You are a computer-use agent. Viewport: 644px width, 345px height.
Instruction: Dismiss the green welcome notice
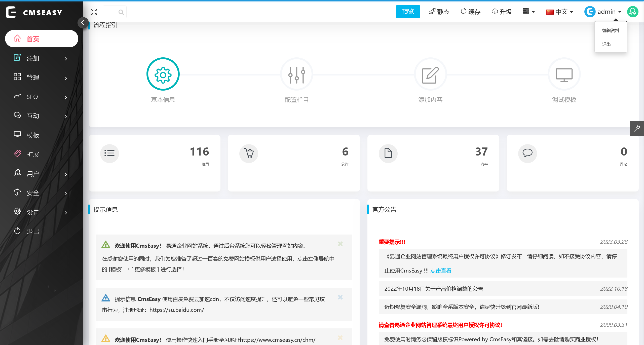click(340, 244)
